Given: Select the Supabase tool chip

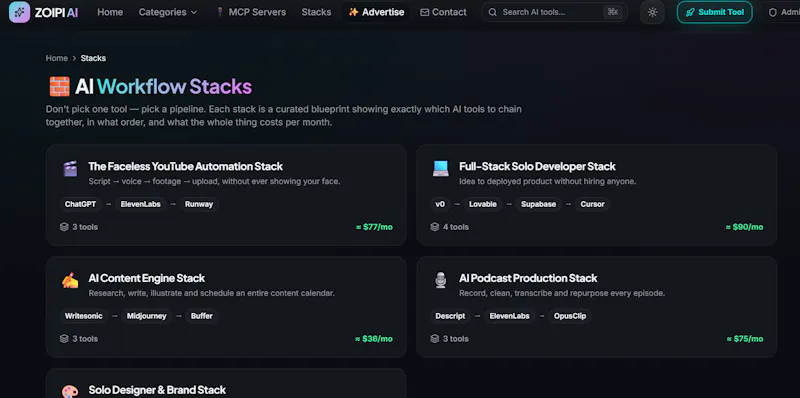Looking at the screenshot, I should pos(538,204).
